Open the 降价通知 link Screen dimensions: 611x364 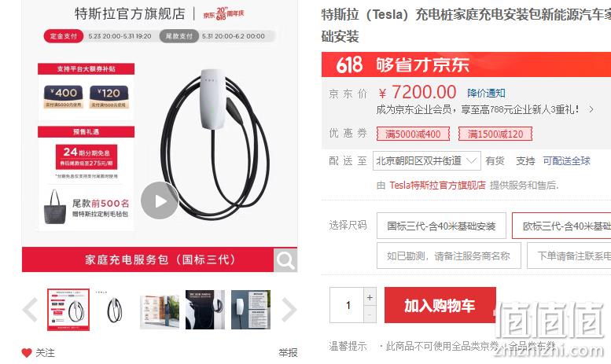click(486, 93)
